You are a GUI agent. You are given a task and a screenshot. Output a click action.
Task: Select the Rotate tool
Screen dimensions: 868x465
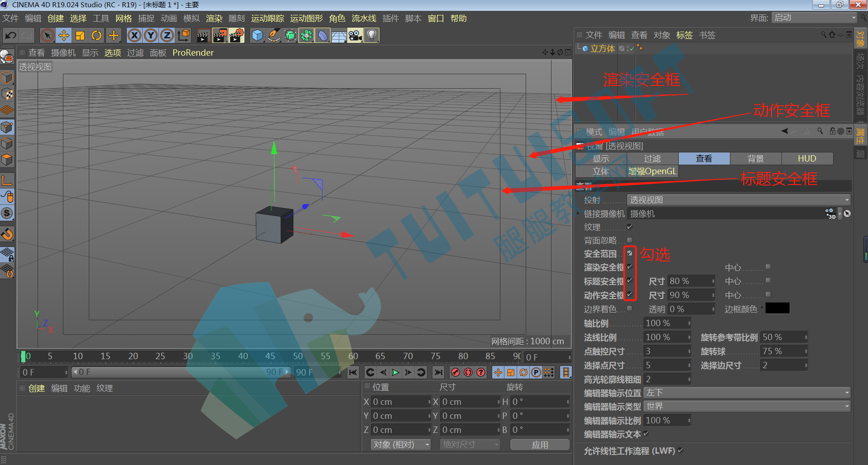click(x=96, y=35)
